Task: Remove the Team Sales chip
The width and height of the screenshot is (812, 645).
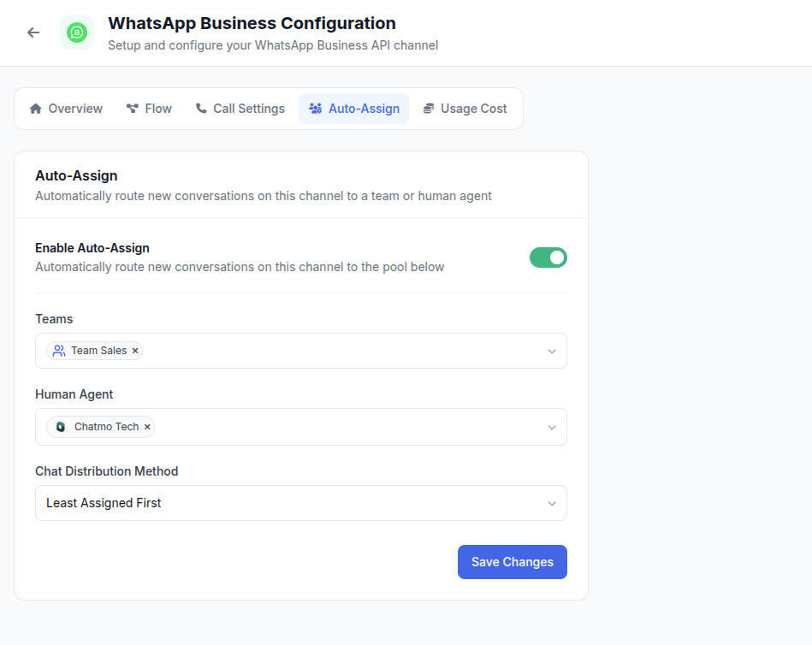Action: [x=135, y=351]
